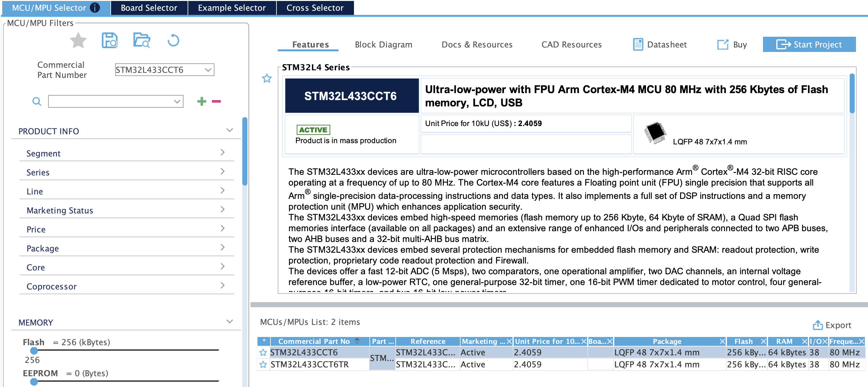868x387 pixels.
Task: Click the ACTIVE status badge
Action: tap(313, 130)
